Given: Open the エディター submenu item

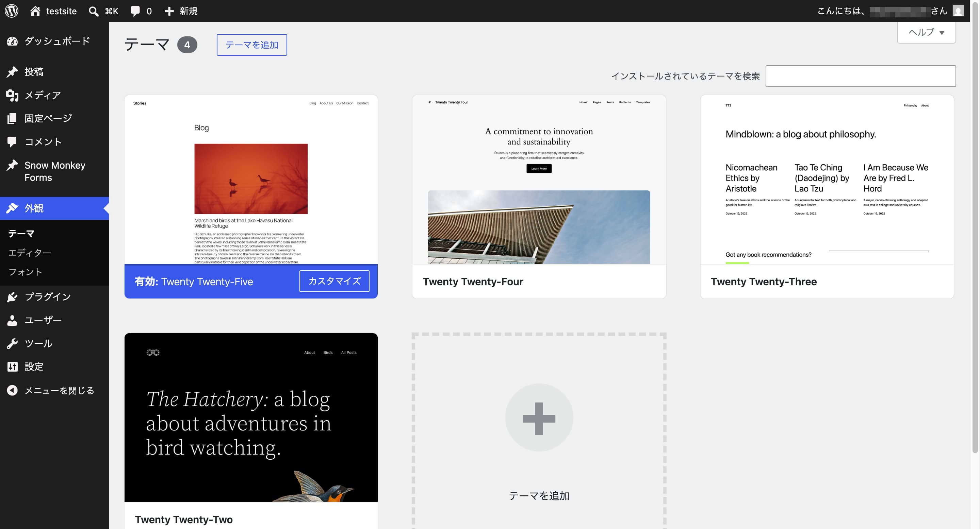Looking at the screenshot, I should (x=30, y=253).
